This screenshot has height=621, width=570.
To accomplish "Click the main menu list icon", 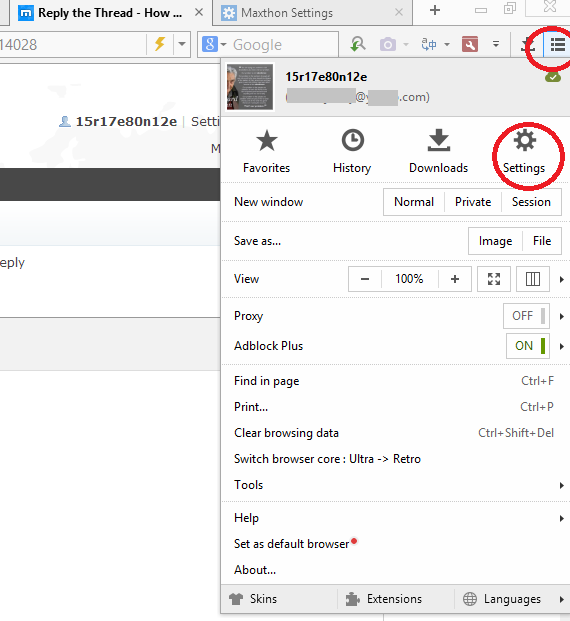I will pos(557,45).
